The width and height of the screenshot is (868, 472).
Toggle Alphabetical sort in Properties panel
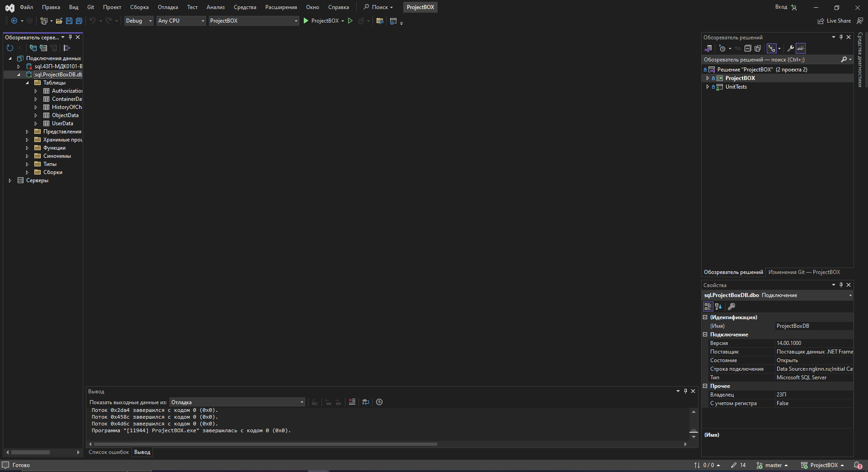point(718,307)
